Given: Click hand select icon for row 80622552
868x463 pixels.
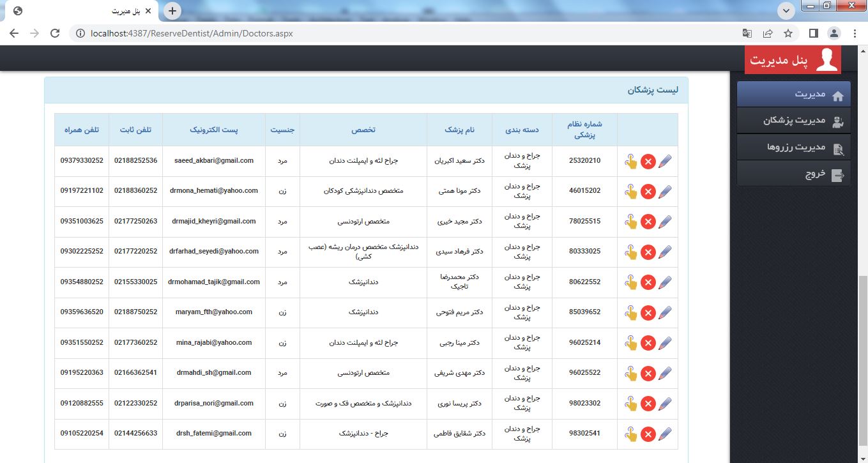Looking at the screenshot, I should pyautogui.click(x=631, y=282).
